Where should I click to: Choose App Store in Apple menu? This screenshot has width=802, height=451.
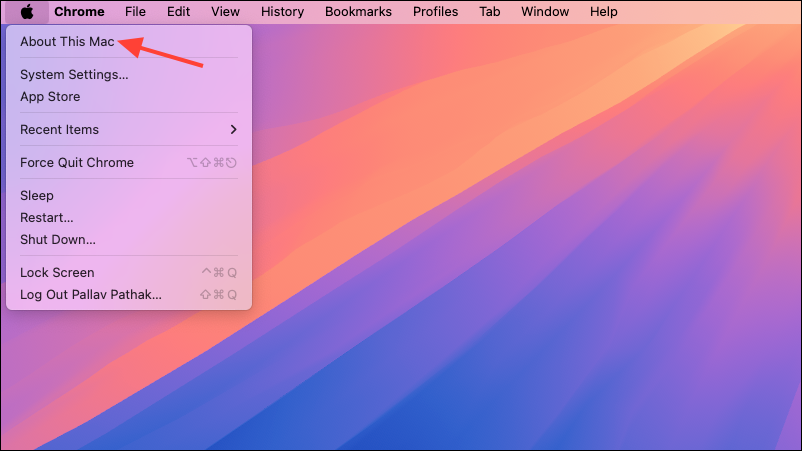[129, 97]
